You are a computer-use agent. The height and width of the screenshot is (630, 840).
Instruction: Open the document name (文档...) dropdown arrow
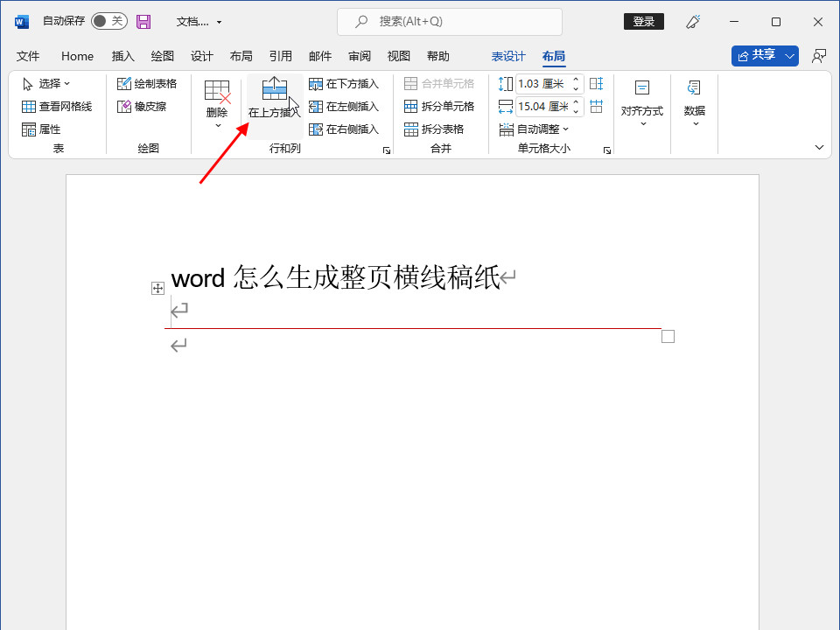coord(219,22)
